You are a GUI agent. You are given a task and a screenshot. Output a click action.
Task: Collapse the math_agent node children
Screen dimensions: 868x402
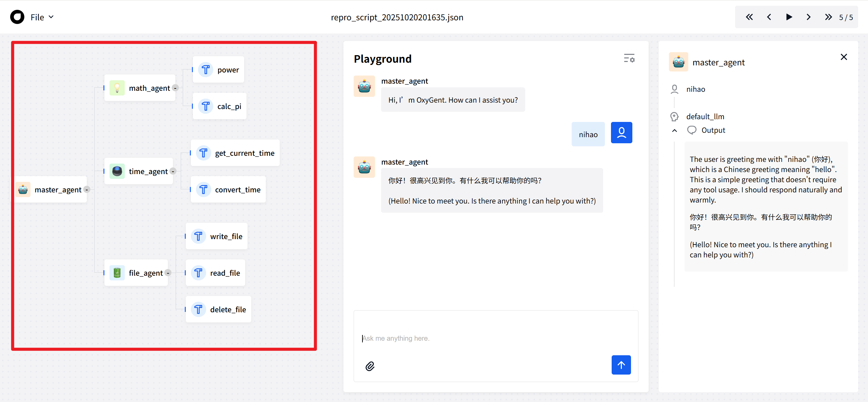coord(175,88)
